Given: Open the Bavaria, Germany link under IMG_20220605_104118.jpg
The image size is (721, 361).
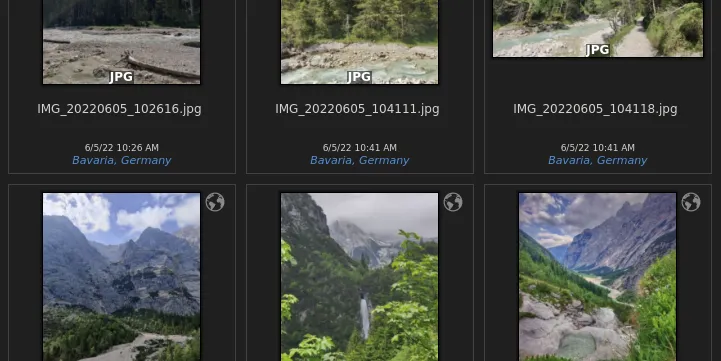Looking at the screenshot, I should pos(597,160).
